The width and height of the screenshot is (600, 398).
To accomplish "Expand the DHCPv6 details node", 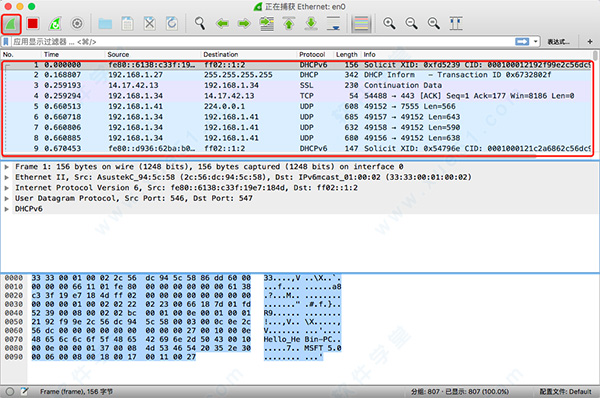I will pyautogui.click(x=7, y=209).
